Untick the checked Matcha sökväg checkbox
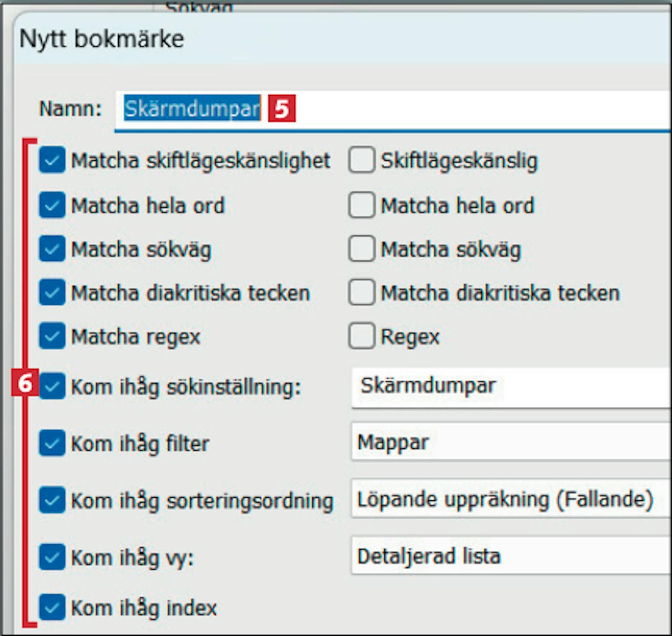 pyautogui.click(x=52, y=249)
